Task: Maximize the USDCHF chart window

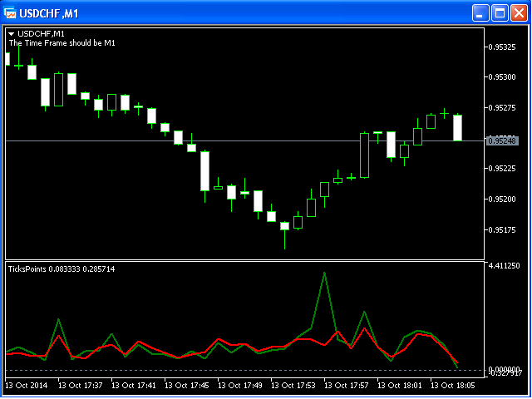Action: (500, 12)
